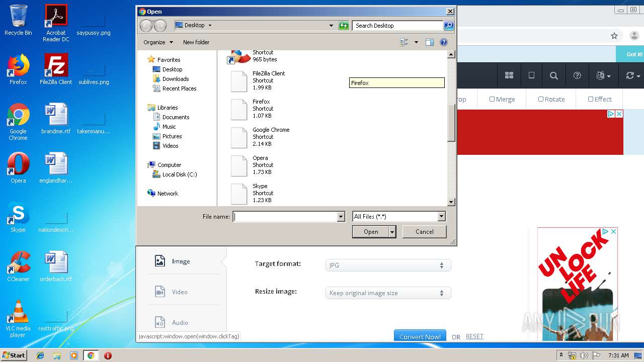Click Cancel button in dialog

(x=424, y=232)
